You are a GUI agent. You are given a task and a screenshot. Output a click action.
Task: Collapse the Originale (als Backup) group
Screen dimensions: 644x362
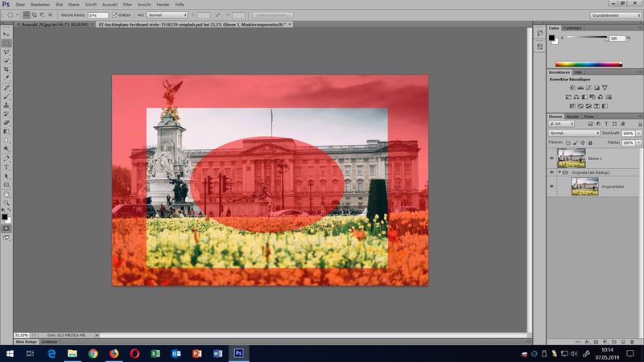pyautogui.click(x=559, y=172)
